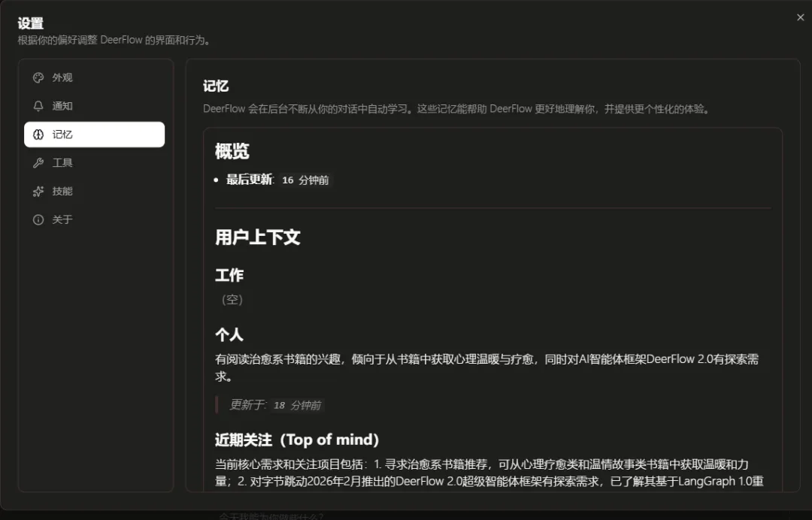Image resolution: width=812 pixels, height=520 pixels.
Task: Click the description starting DeerFlow 会在后台
Action: 458,109
